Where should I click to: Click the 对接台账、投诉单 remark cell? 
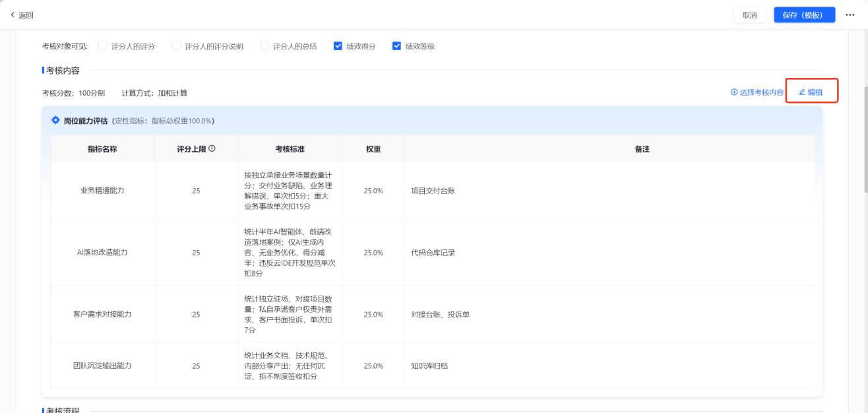click(609, 314)
